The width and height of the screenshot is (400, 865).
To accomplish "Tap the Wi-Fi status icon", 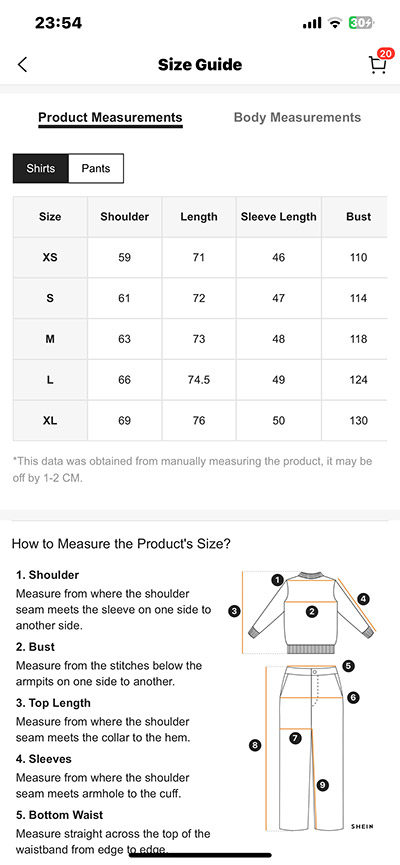I will [x=334, y=23].
